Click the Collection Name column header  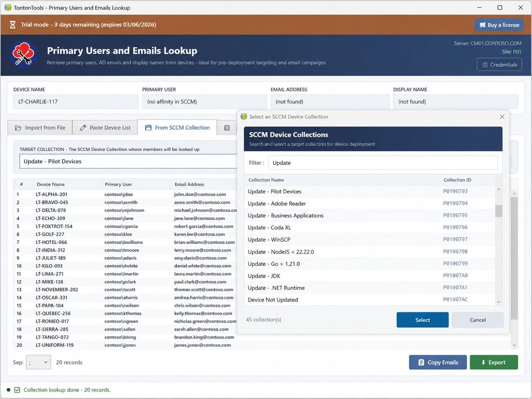click(266, 180)
